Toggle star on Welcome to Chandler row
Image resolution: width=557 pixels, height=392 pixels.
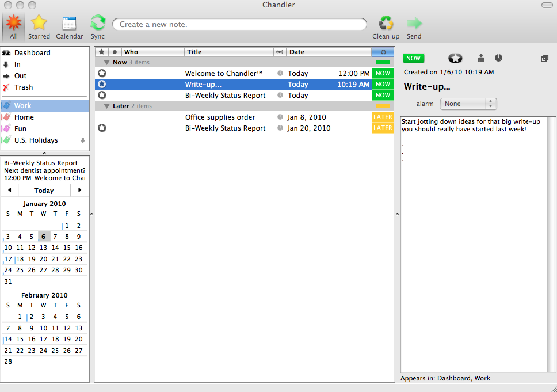point(102,73)
